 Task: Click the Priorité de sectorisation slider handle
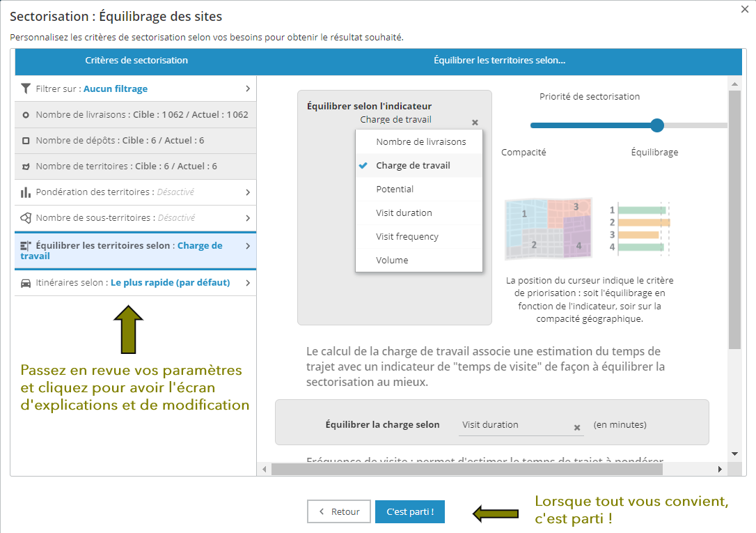(656, 125)
